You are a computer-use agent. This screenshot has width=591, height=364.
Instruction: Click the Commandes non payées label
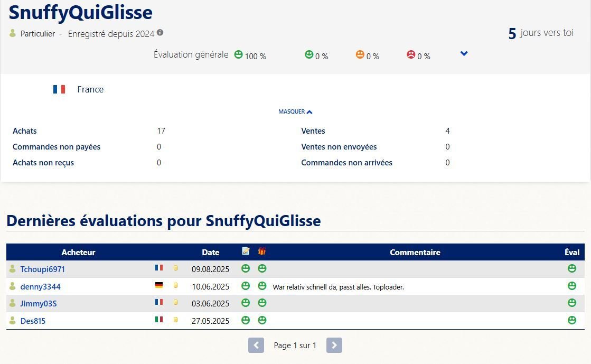(x=57, y=147)
